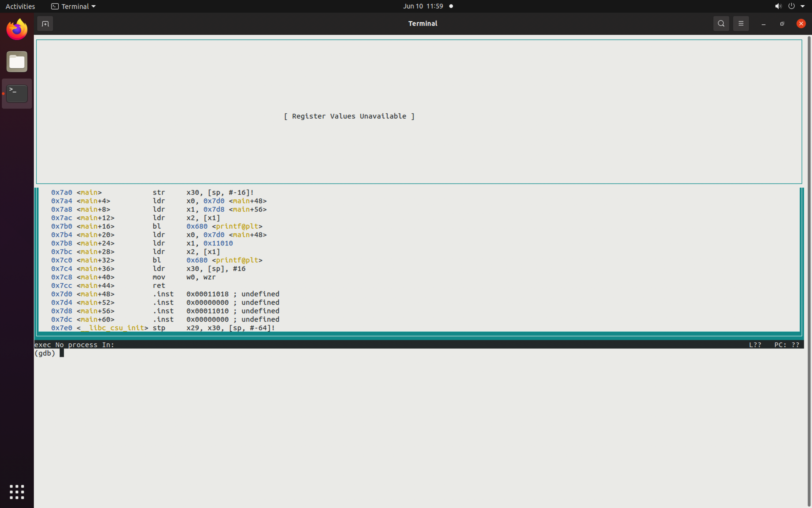Click the terminal vertical scrollbar
Image resolution: width=812 pixels, height=508 pixels.
[x=809, y=271]
